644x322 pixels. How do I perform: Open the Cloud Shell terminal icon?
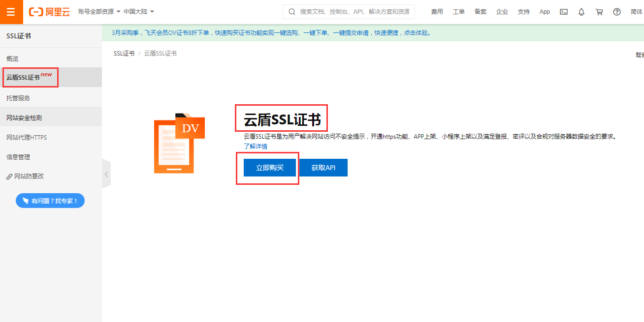564,12
